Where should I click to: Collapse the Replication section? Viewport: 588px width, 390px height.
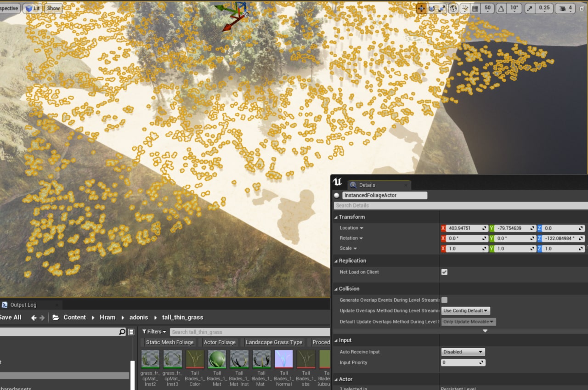(336, 261)
